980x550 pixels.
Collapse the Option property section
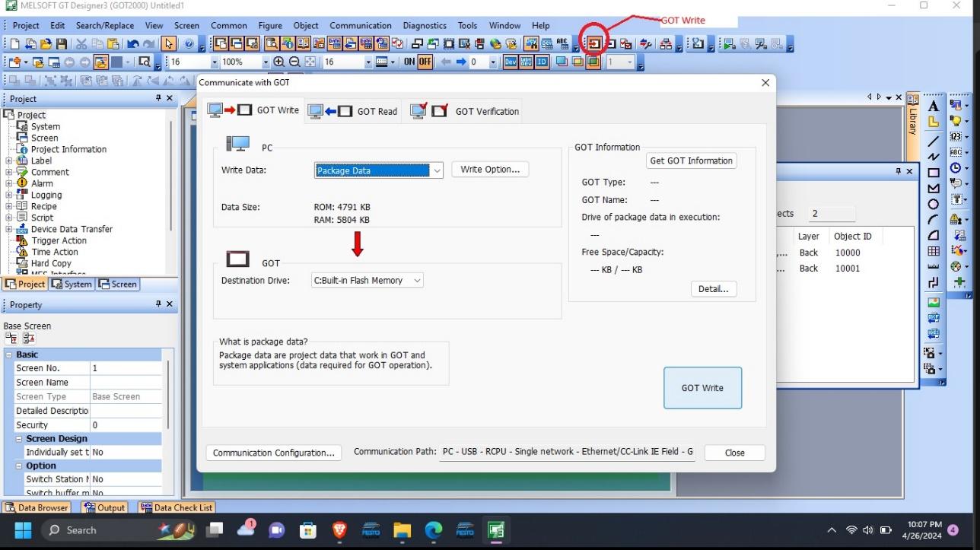(19, 466)
